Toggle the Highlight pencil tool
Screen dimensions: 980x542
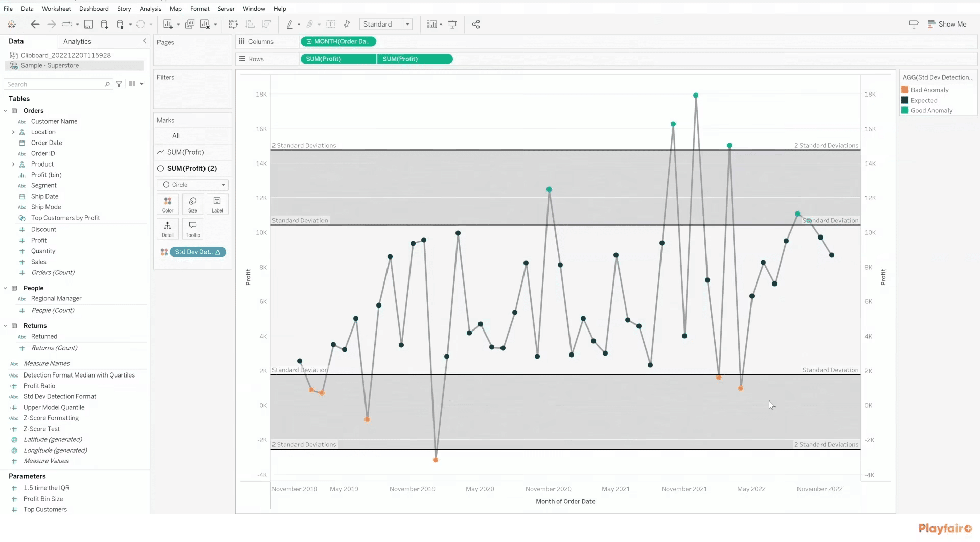(x=290, y=24)
